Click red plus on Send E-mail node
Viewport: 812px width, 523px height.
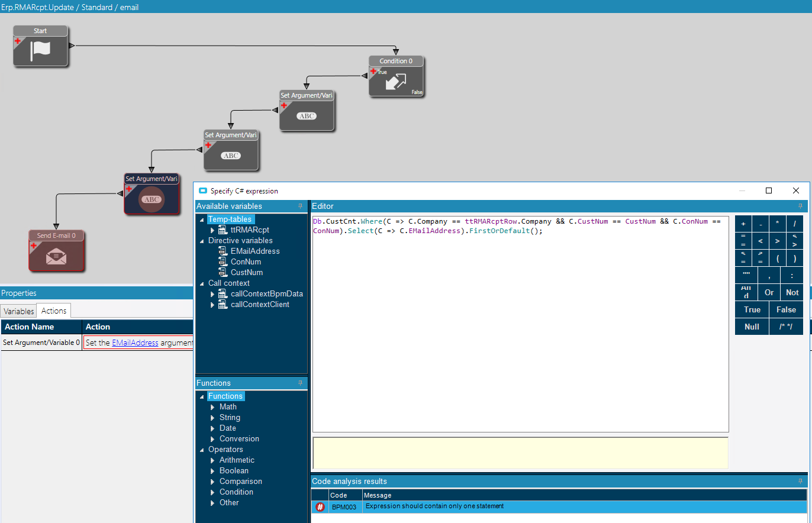[33, 246]
